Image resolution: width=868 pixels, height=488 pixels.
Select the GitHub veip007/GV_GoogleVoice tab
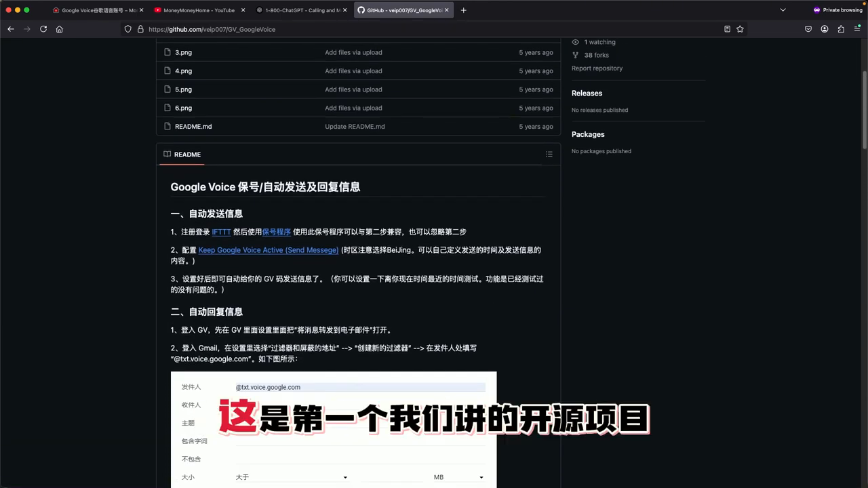pyautogui.click(x=403, y=10)
